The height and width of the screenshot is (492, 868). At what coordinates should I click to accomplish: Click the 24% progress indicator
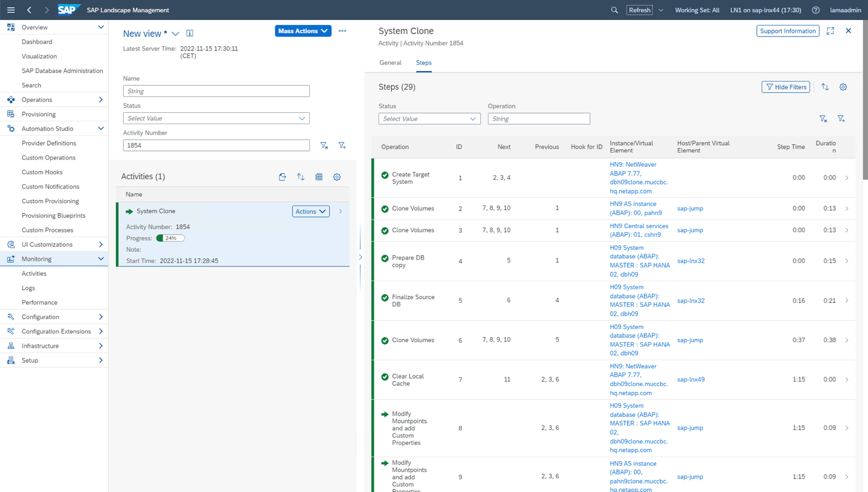coord(170,238)
